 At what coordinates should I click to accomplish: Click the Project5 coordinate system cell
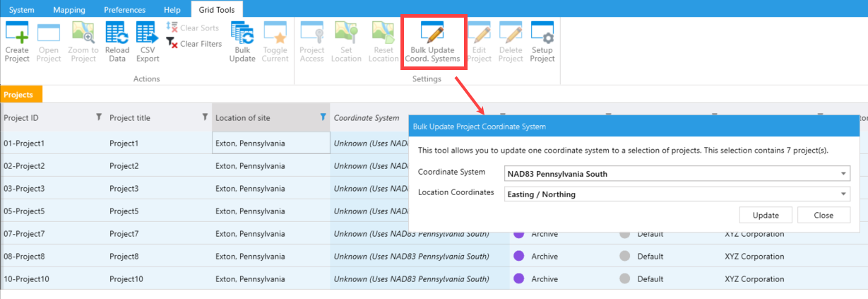pyautogui.click(x=369, y=211)
